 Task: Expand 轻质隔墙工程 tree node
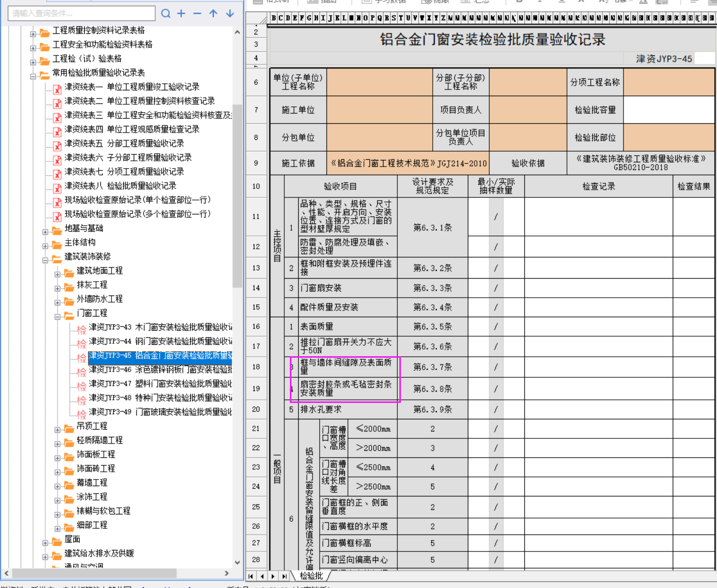click(58, 444)
